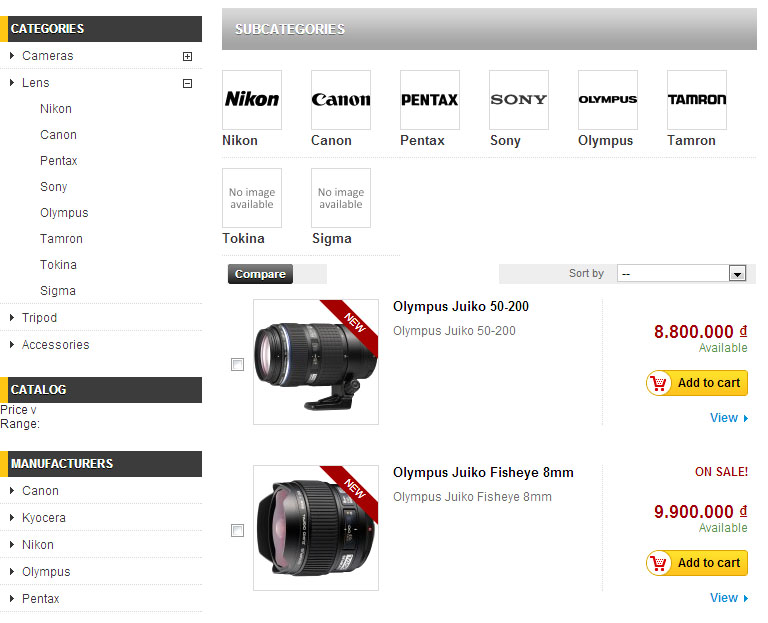The width and height of the screenshot is (768, 623).
Task: Click Nikon subcategory text label
Action: click(240, 141)
